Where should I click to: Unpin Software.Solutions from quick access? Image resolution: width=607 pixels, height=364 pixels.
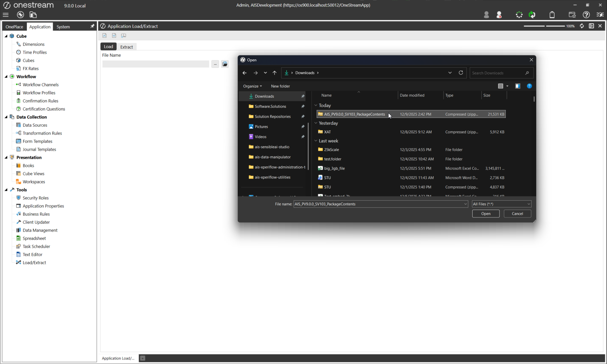pos(303,106)
